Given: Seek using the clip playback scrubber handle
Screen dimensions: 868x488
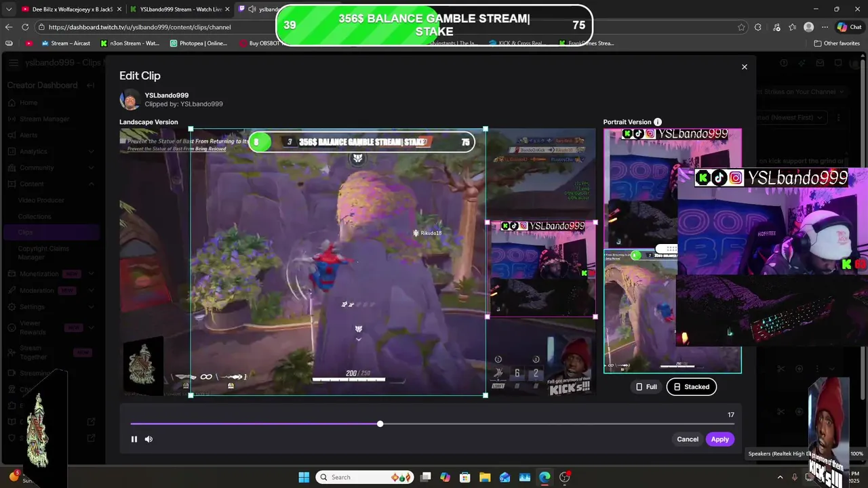Looking at the screenshot, I should tap(380, 424).
